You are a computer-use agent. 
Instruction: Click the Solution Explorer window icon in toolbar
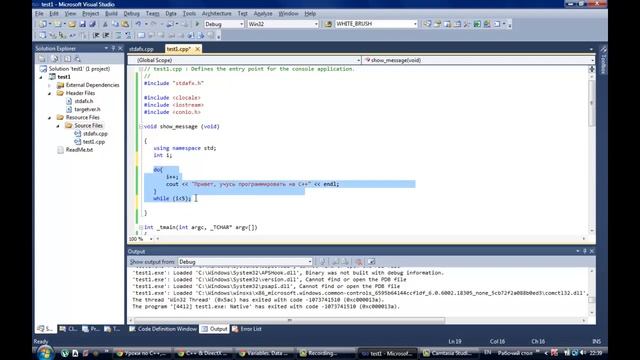point(427,24)
